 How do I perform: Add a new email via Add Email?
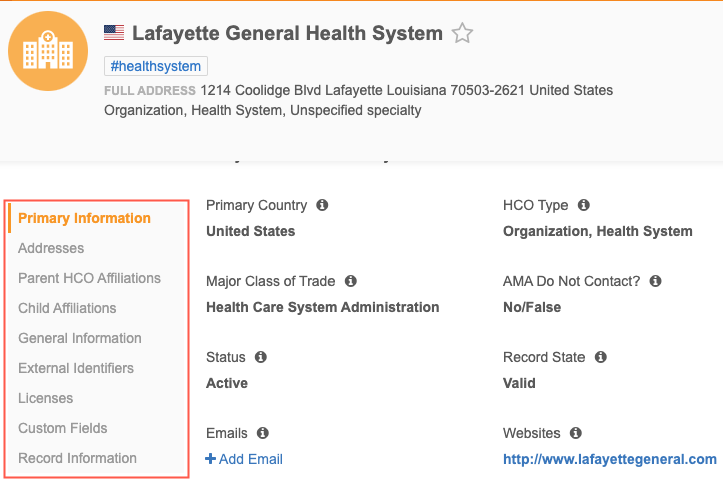[x=244, y=459]
